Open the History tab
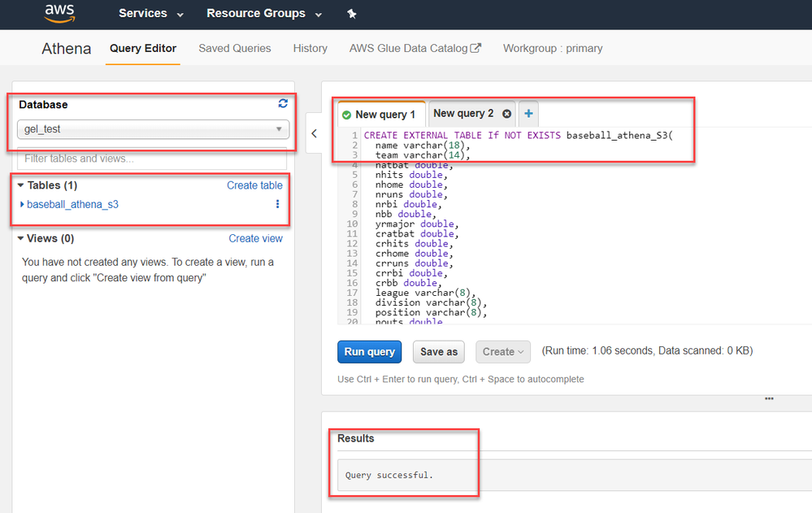This screenshot has width=812, height=513. [x=310, y=48]
